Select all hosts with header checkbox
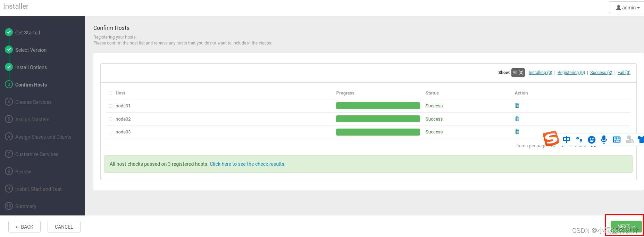The height and width of the screenshot is (237, 644). click(110, 93)
